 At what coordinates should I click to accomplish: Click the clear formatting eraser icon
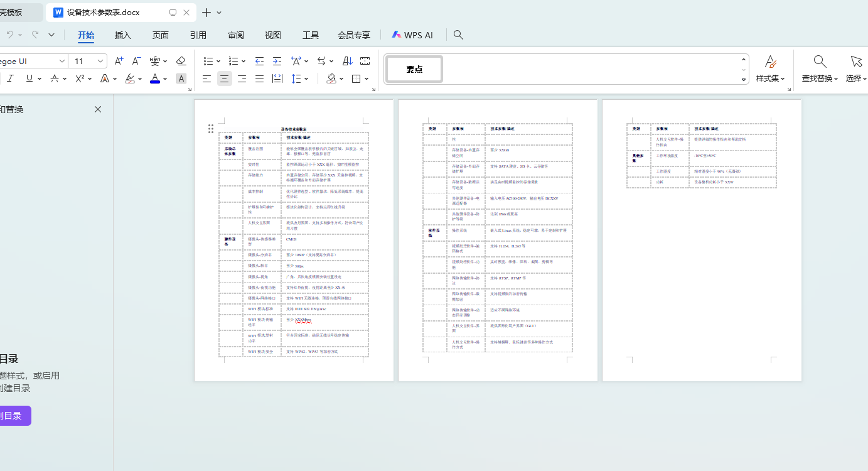(x=181, y=61)
